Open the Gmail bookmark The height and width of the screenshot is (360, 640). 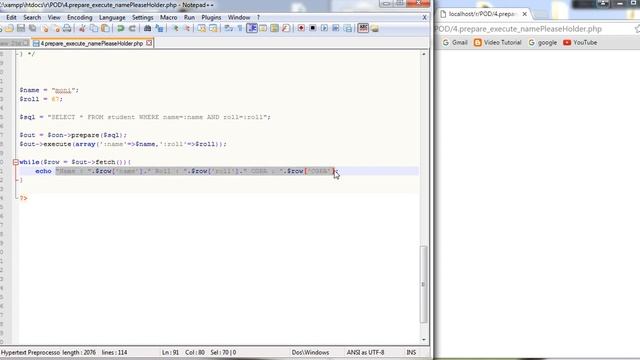pyautogui.click(x=455, y=42)
